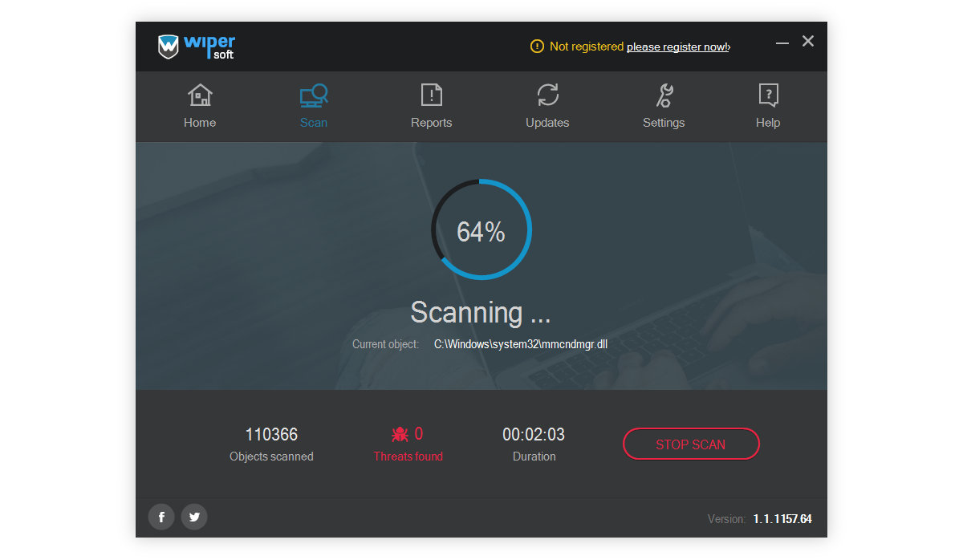Click the red bug threats icon
Image resolution: width=963 pixels, height=560 pixels.
400,435
